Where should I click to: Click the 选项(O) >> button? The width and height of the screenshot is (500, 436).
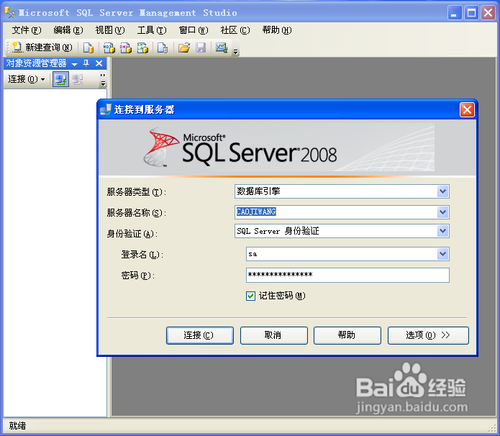point(428,335)
